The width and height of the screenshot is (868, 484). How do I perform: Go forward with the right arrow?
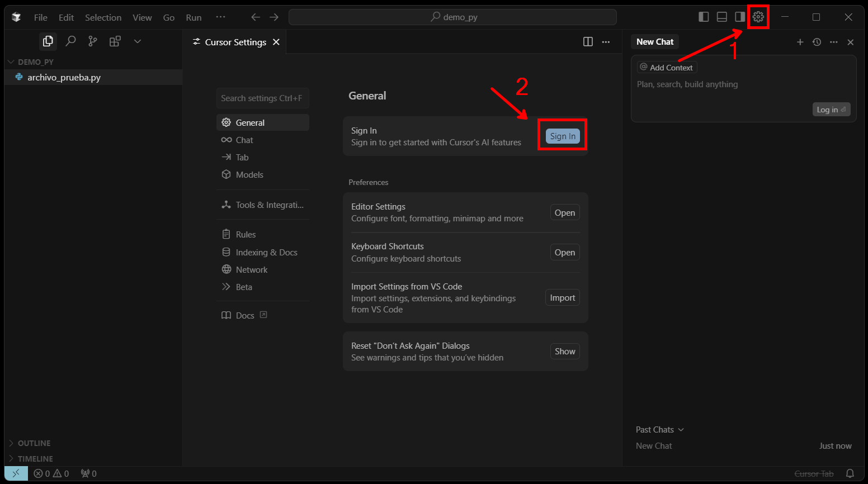tap(274, 17)
